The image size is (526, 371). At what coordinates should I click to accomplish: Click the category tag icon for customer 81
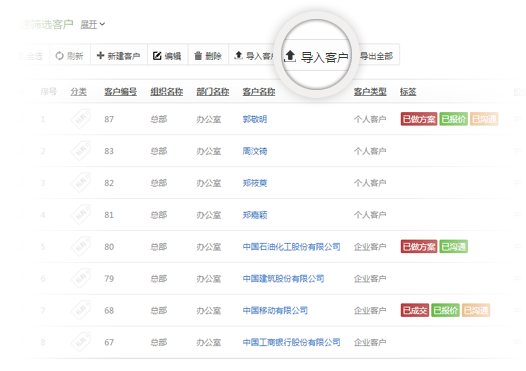(81, 214)
